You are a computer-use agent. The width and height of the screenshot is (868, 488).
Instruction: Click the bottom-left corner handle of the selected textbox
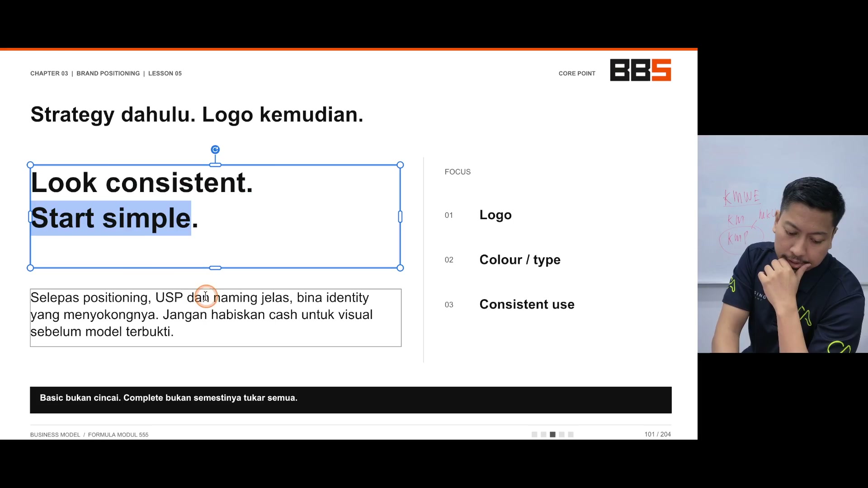pyautogui.click(x=30, y=268)
